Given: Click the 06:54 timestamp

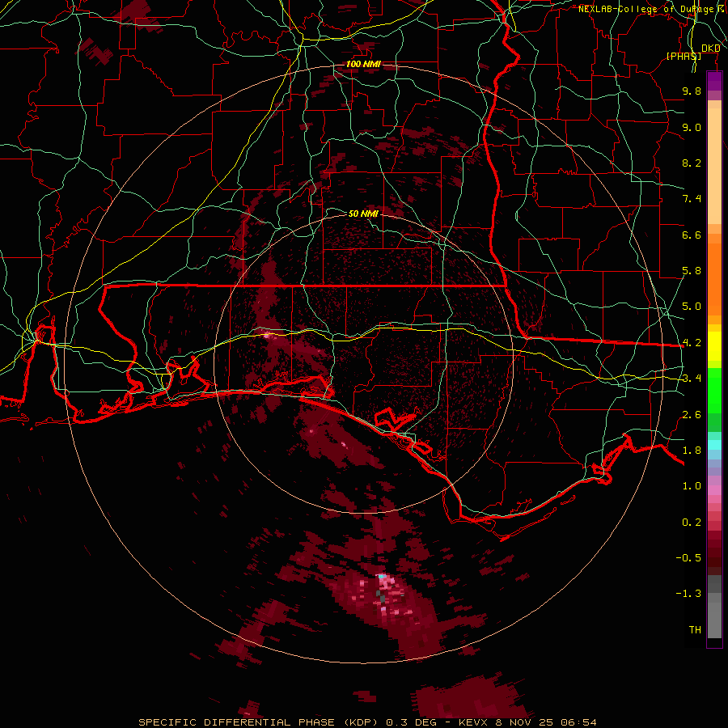Looking at the screenshot, I should 578,722.
